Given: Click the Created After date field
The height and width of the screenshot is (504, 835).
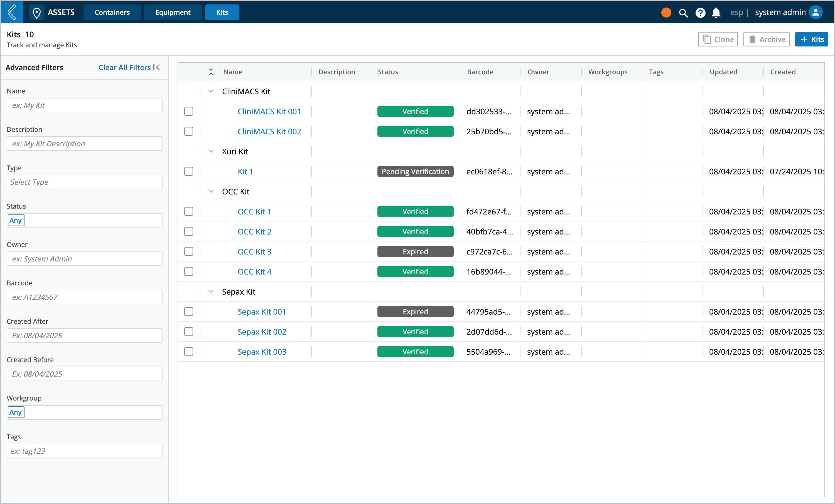Looking at the screenshot, I should (84, 335).
